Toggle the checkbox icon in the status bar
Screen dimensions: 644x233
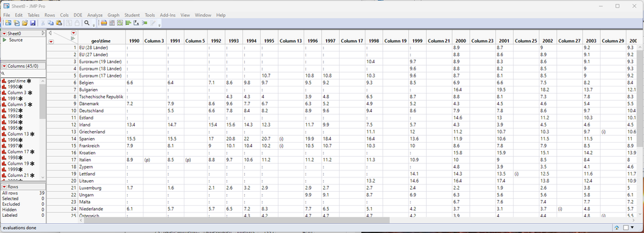pyautogui.click(x=626, y=227)
